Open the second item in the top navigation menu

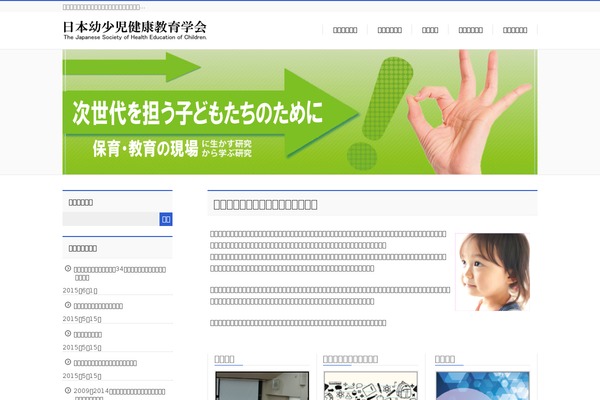(390, 30)
